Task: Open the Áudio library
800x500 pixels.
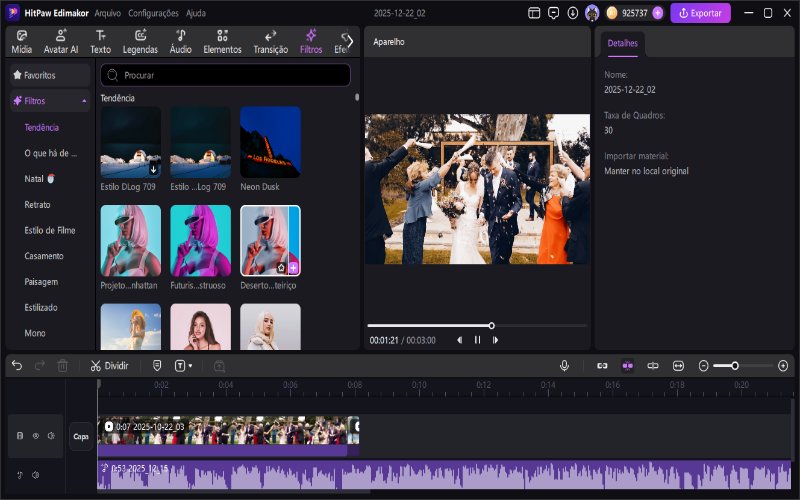Action: (x=181, y=42)
